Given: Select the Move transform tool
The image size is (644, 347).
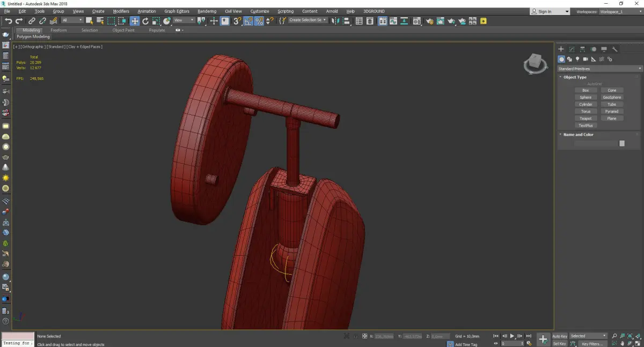Looking at the screenshot, I should click(134, 21).
